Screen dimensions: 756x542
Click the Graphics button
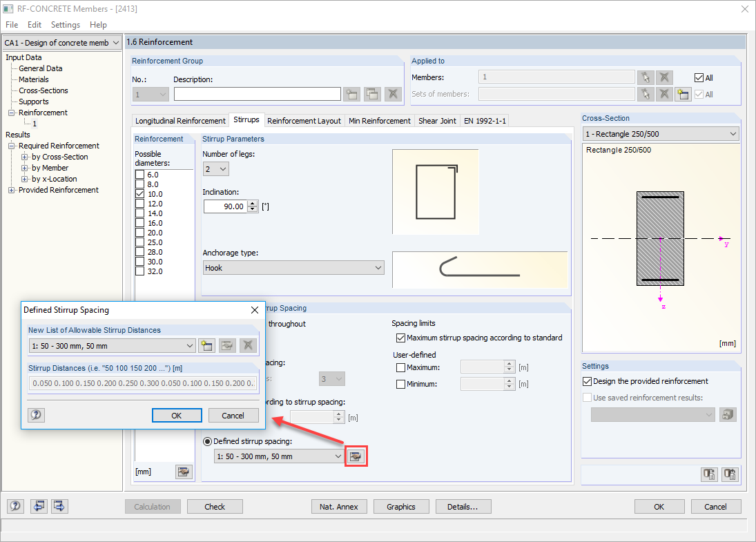[401, 506]
